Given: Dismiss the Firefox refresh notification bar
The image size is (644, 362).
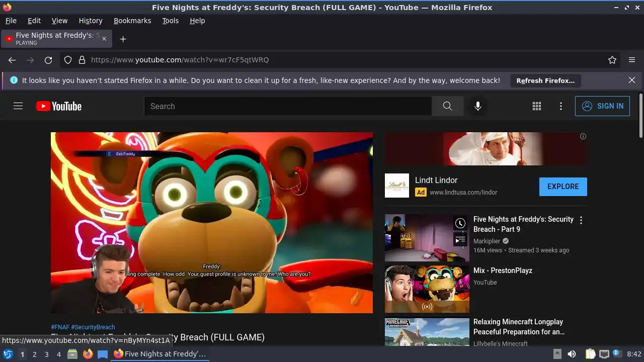Looking at the screenshot, I should pos(632,80).
